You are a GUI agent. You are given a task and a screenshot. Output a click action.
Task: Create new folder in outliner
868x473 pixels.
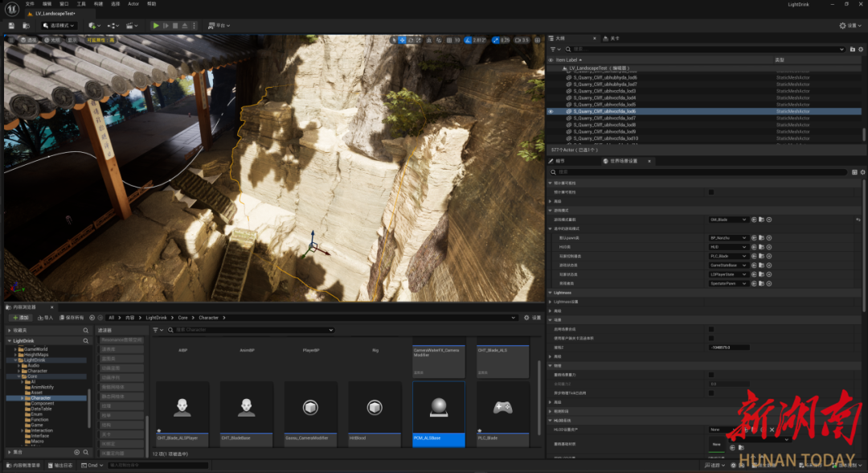(853, 49)
